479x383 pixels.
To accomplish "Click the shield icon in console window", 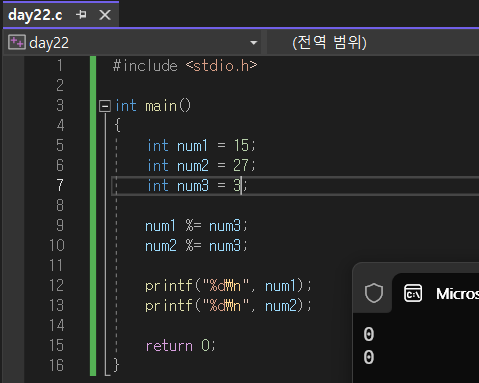I will click(x=374, y=293).
